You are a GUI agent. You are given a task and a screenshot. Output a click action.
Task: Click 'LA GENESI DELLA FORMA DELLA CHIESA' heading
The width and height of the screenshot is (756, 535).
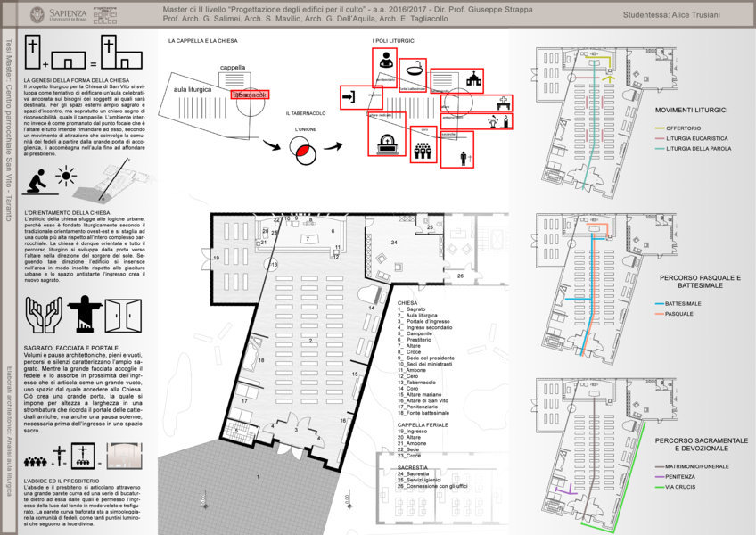(x=77, y=80)
